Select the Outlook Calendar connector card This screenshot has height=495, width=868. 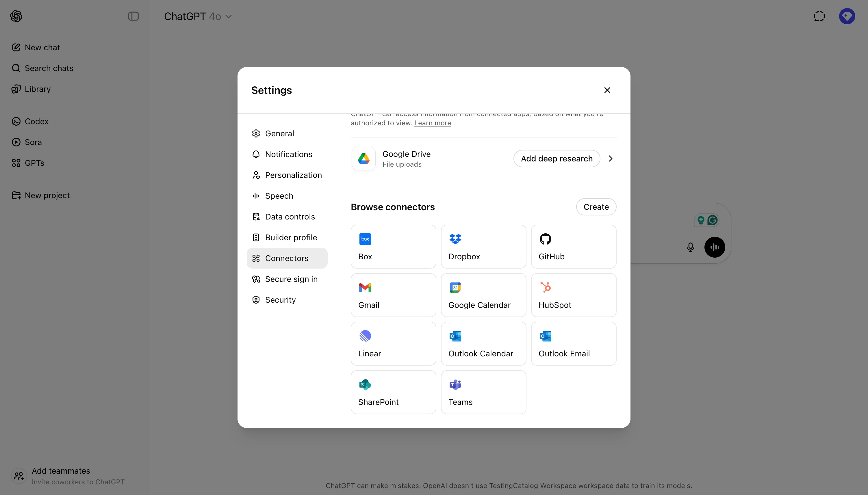coord(483,344)
